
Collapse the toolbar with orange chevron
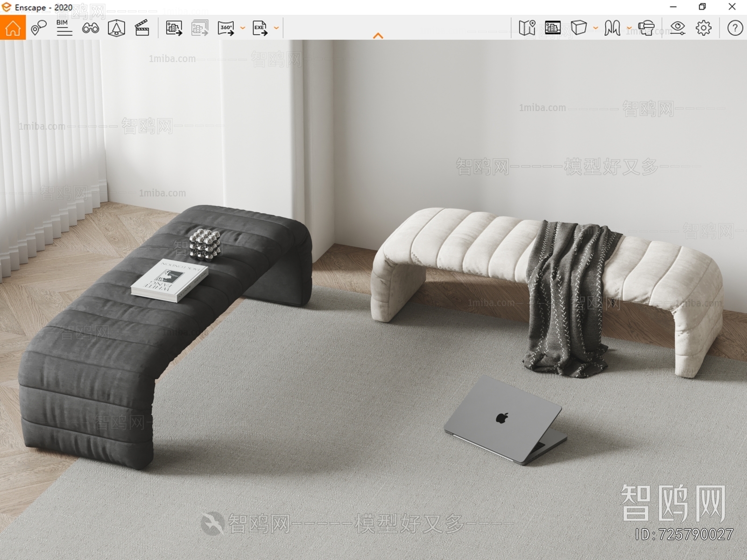(378, 35)
